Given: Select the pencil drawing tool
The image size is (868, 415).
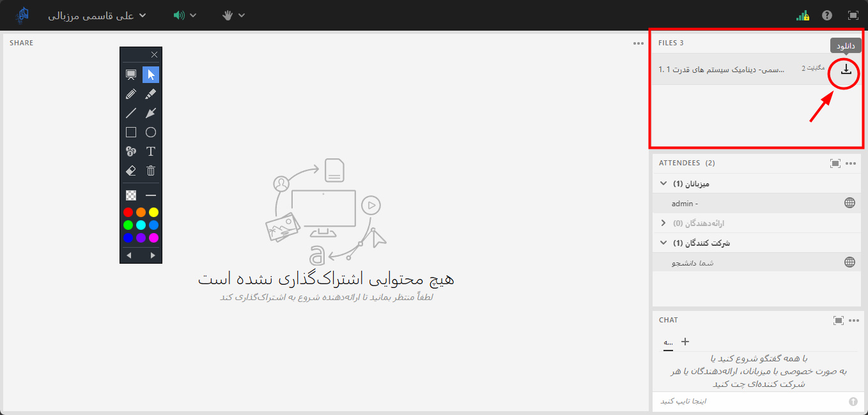Looking at the screenshot, I should (131, 94).
